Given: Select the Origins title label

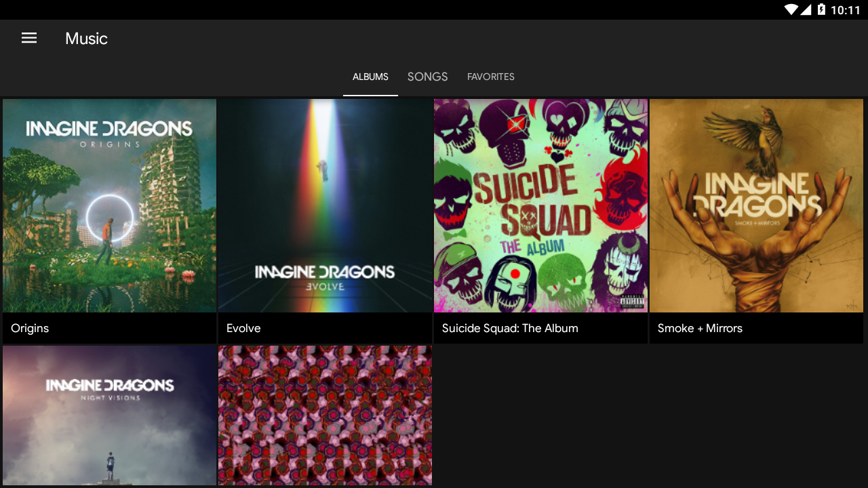Looking at the screenshot, I should coord(30,328).
